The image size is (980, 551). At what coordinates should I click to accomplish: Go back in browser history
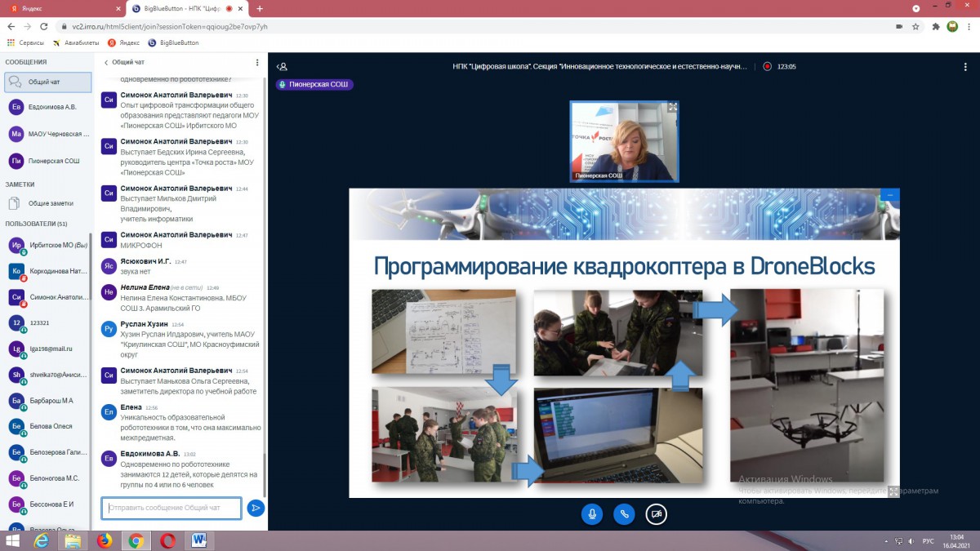pyautogui.click(x=10, y=26)
